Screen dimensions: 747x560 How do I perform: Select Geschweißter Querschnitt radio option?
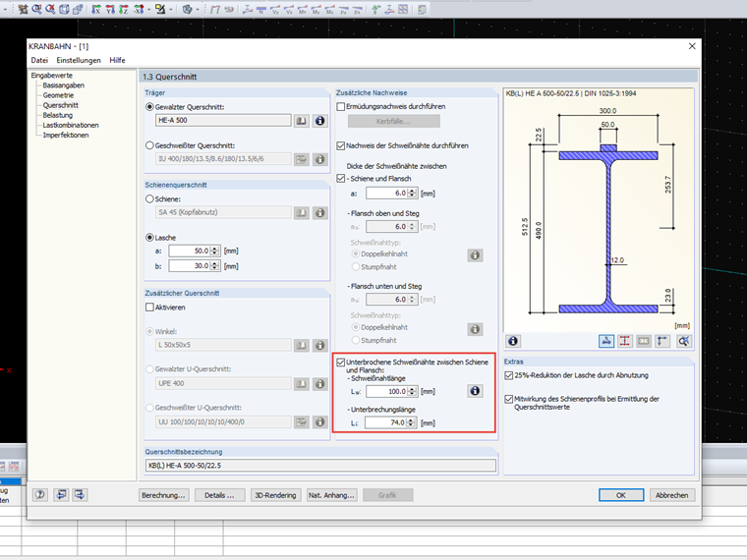point(149,144)
